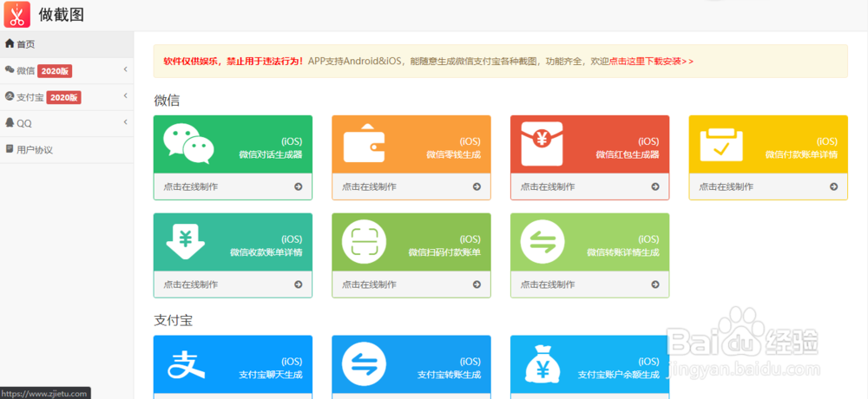The height and width of the screenshot is (399, 868).
Task: Click the wallet icon on 微信零钱生成 card
Action: click(365, 143)
